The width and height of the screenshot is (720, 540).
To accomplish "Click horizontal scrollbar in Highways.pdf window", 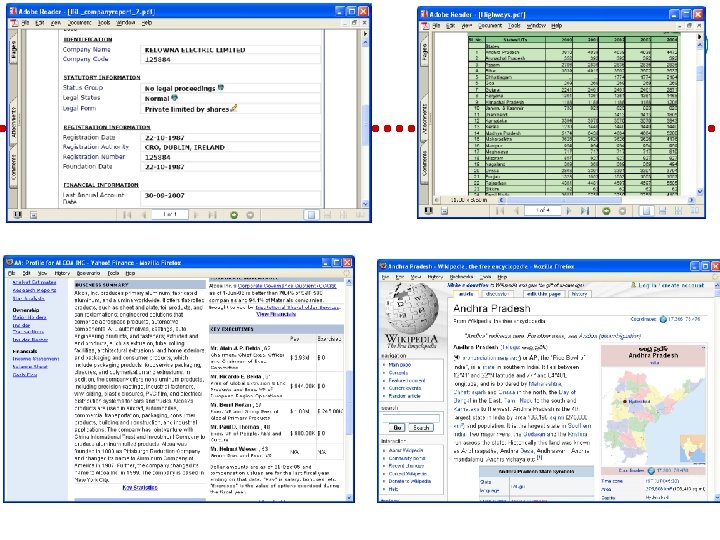I will pyautogui.click(x=564, y=200).
